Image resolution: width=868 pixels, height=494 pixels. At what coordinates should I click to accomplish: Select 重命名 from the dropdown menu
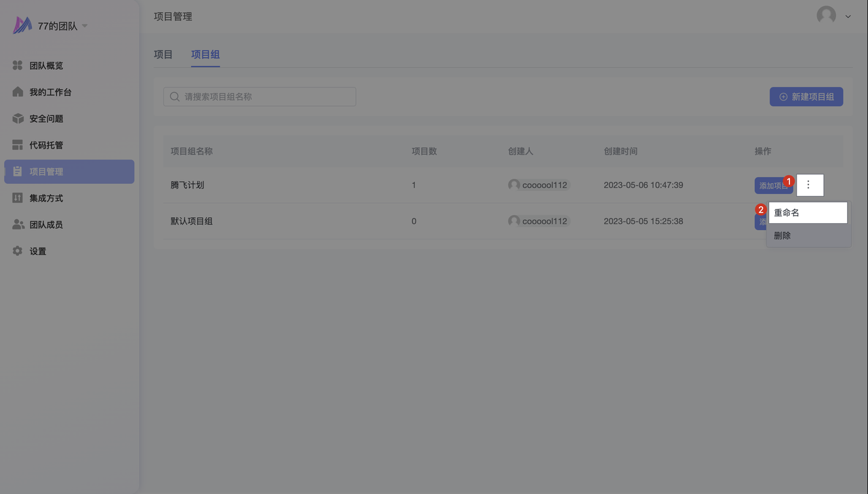807,212
